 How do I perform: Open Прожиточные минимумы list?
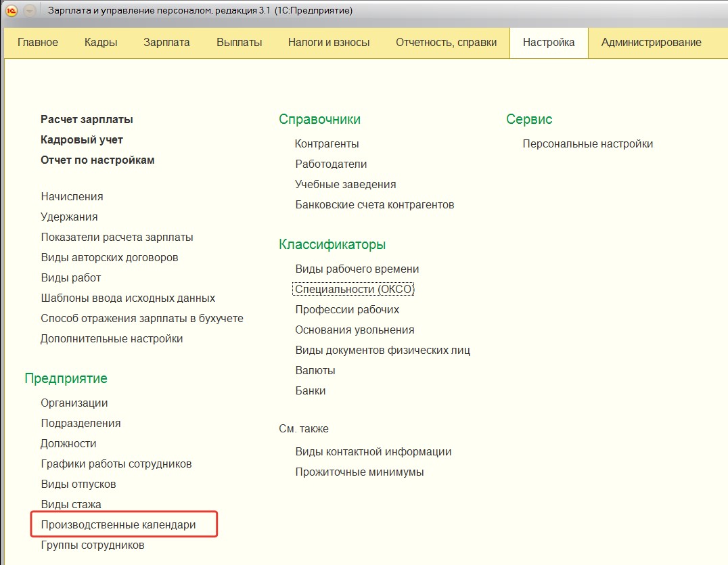(x=359, y=472)
